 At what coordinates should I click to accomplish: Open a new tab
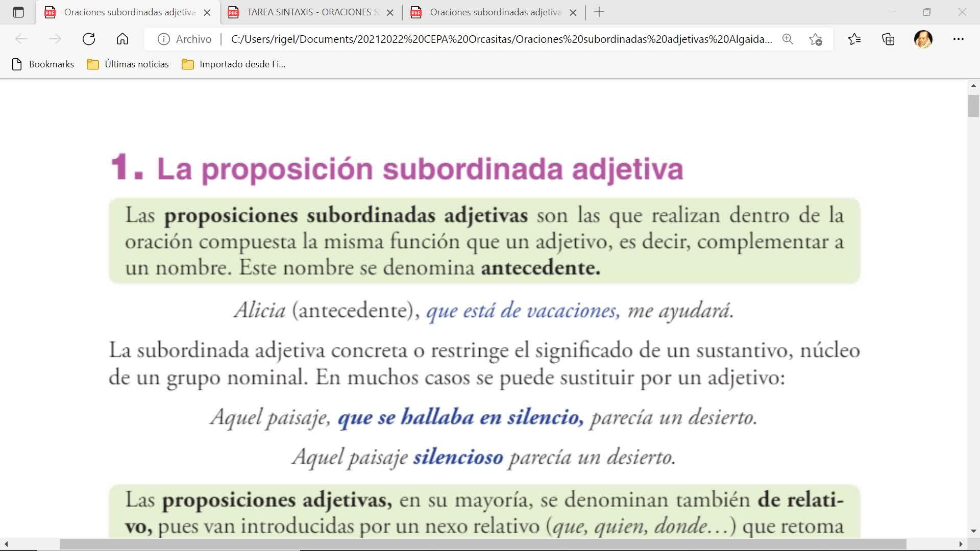pyautogui.click(x=599, y=12)
